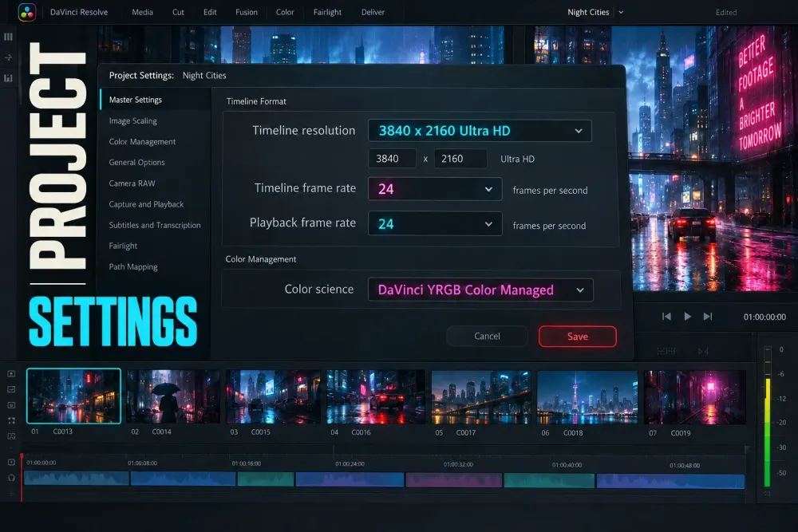Image resolution: width=798 pixels, height=532 pixels.
Task: Open the Timeline frame rate dropdown
Action: [435, 189]
